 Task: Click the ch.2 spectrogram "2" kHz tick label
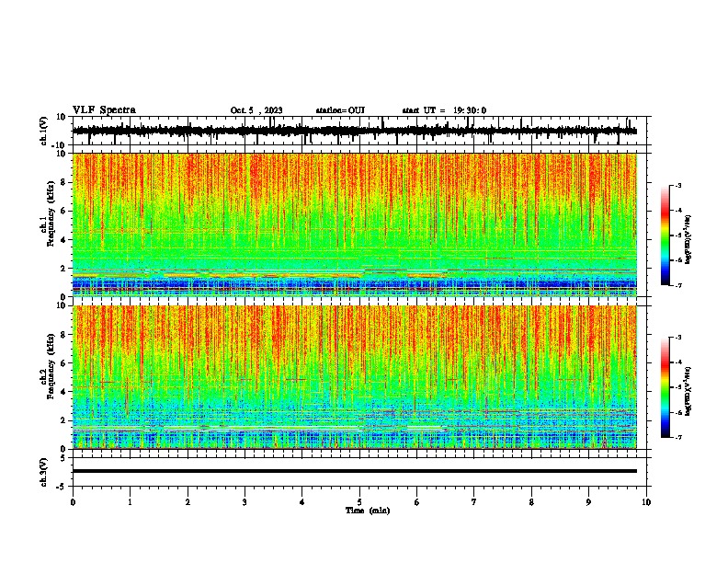point(63,420)
